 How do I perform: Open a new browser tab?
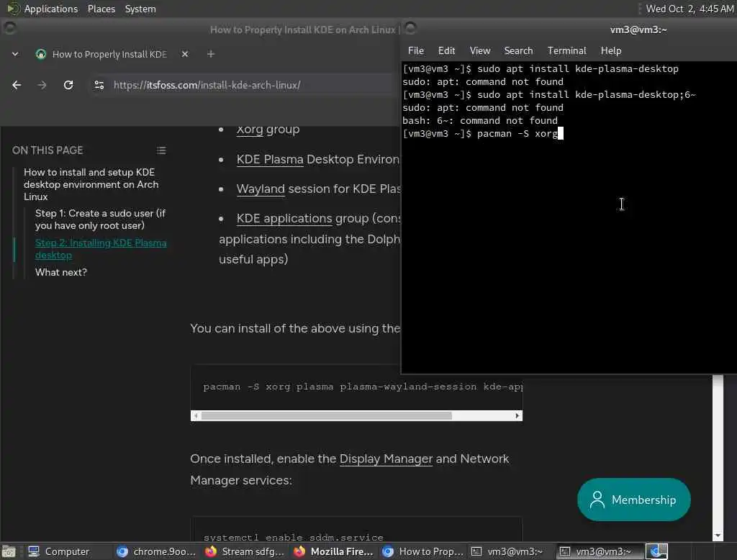pyautogui.click(x=211, y=54)
